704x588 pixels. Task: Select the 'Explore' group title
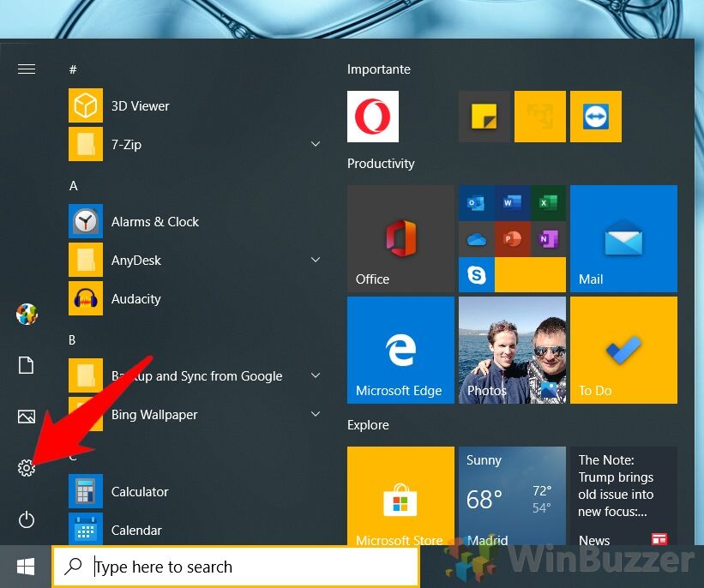pos(368,425)
